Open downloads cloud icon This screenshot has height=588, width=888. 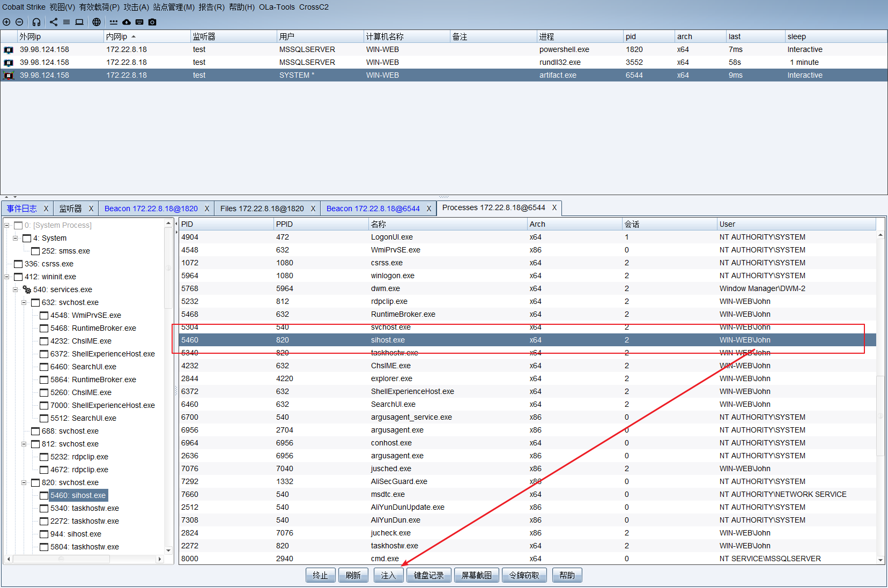(127, 22)
